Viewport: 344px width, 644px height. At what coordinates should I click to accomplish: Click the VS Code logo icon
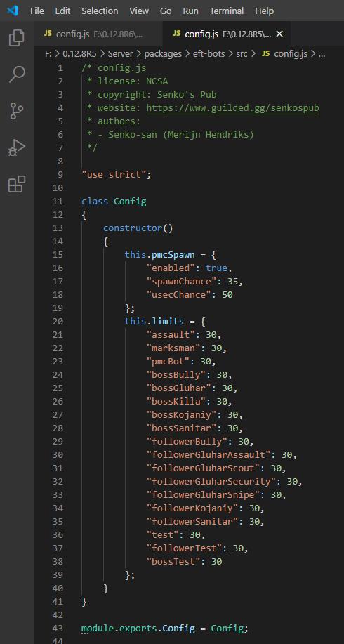(x=13, y=11)
